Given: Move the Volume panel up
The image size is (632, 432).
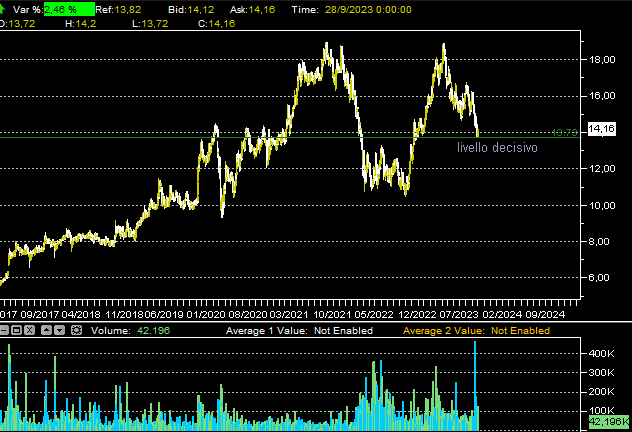Looking at the screenshot, I should (x=46, y=330).
